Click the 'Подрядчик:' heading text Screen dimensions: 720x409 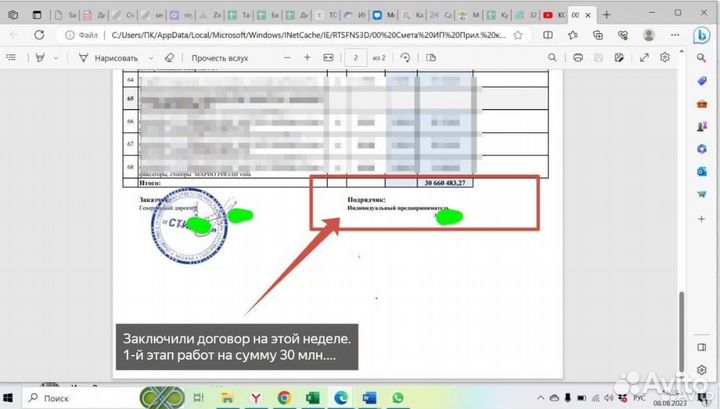366,200
